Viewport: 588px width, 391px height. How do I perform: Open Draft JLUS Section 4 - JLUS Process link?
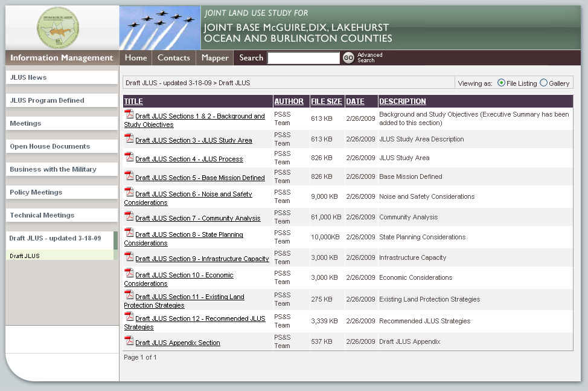click(189, 159)
